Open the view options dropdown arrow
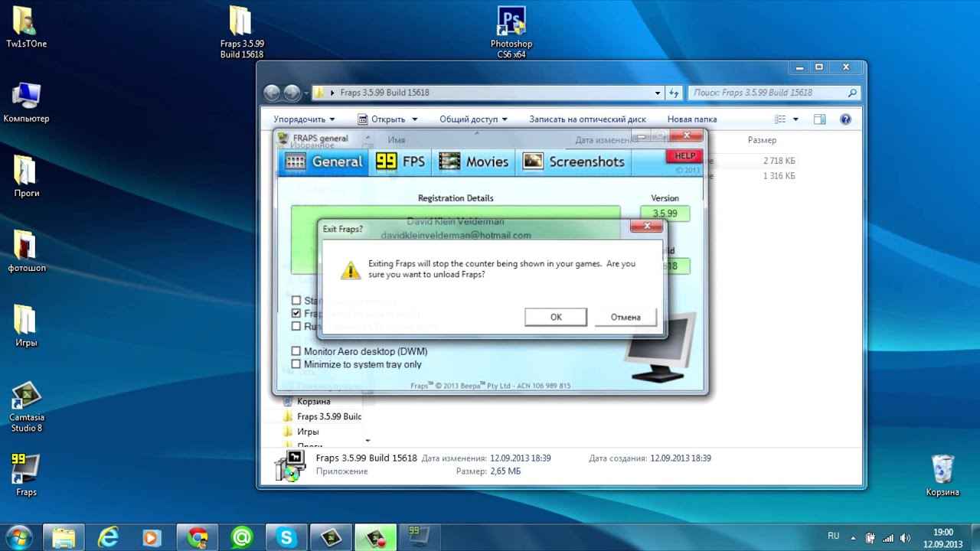The height and width of the screenshot is (551, 980). coord(795,119)
